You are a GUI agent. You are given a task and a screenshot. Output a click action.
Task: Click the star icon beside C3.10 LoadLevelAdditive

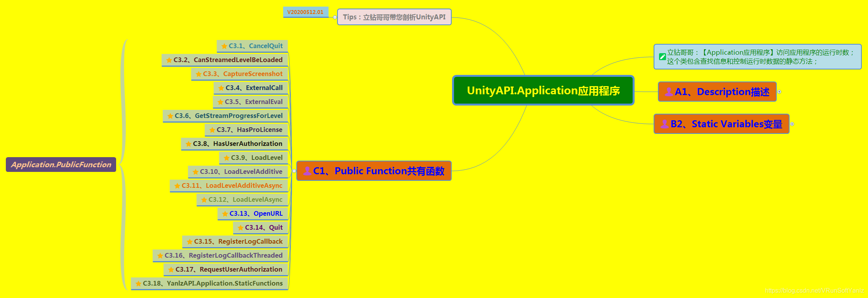195,172
